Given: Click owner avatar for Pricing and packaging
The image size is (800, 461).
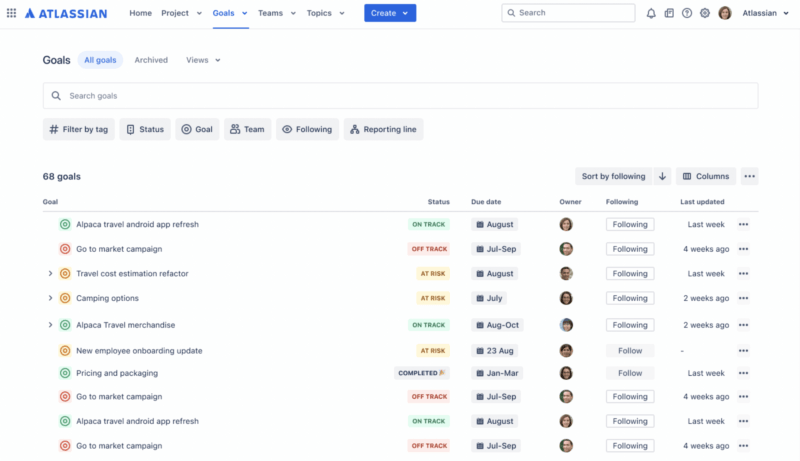Looking at the screenshot, I should (x=566, y=373).
